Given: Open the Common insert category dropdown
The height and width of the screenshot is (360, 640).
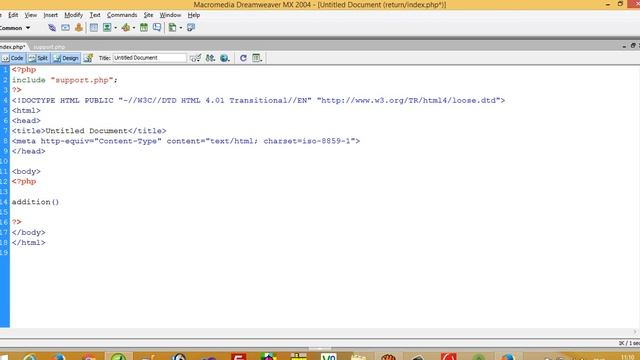Looking at the screenshot, I should [16, 28].
